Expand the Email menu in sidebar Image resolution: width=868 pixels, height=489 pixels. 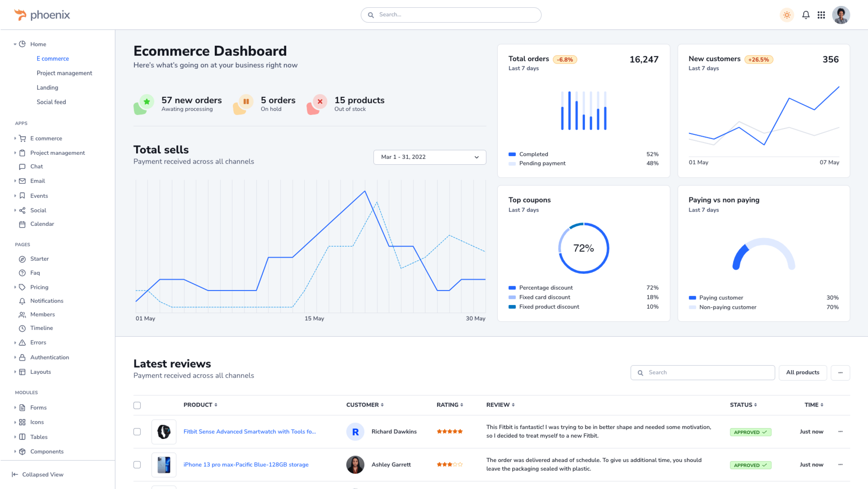[37, 181]
